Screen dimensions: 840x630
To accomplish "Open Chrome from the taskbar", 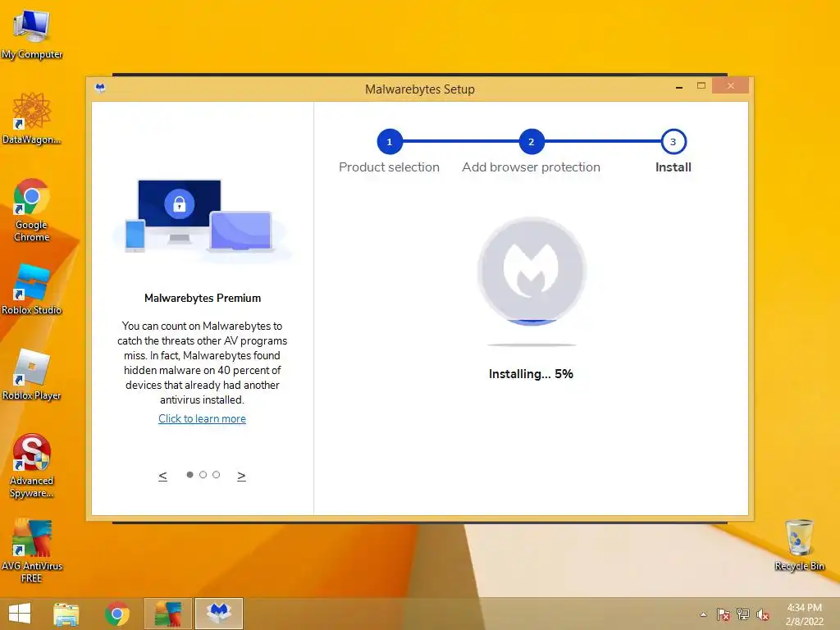I will point(117,614).
